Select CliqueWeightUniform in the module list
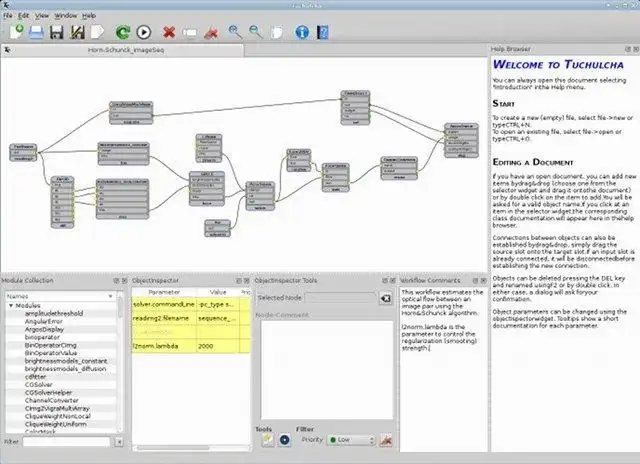The height and width of the screenshot is (464, 640). coord(56,424)
